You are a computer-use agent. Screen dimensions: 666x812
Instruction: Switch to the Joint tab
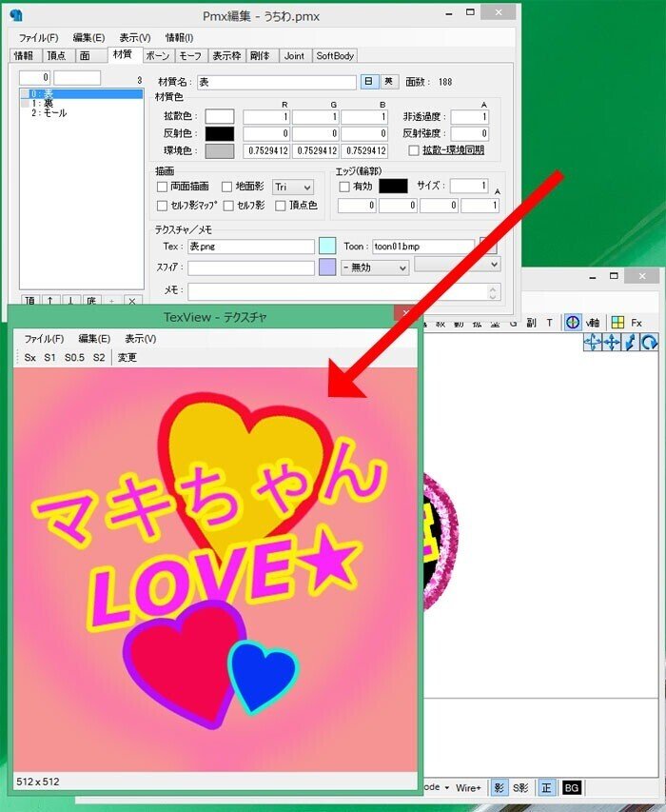click(294, 56)
